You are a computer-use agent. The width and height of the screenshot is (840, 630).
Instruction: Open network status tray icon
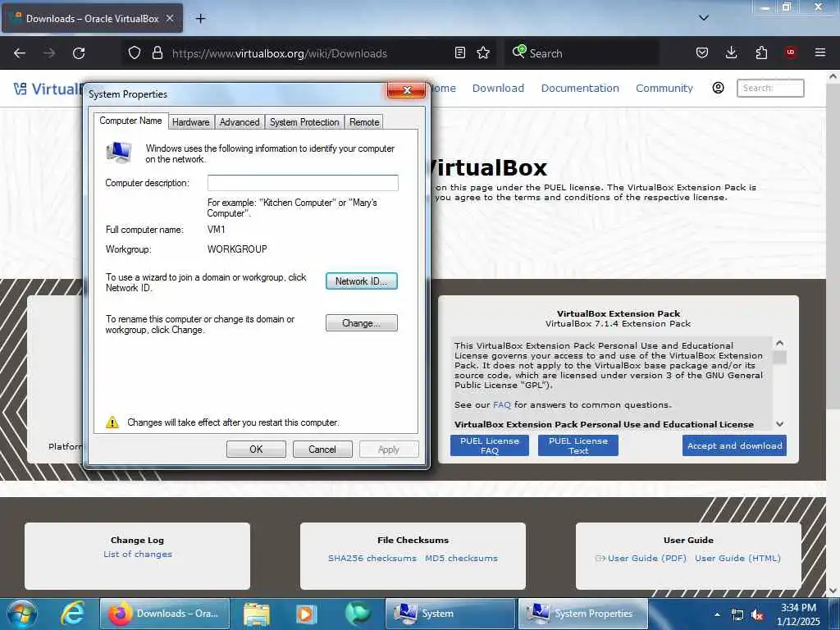pyautogui.click(x=737, y=615)
